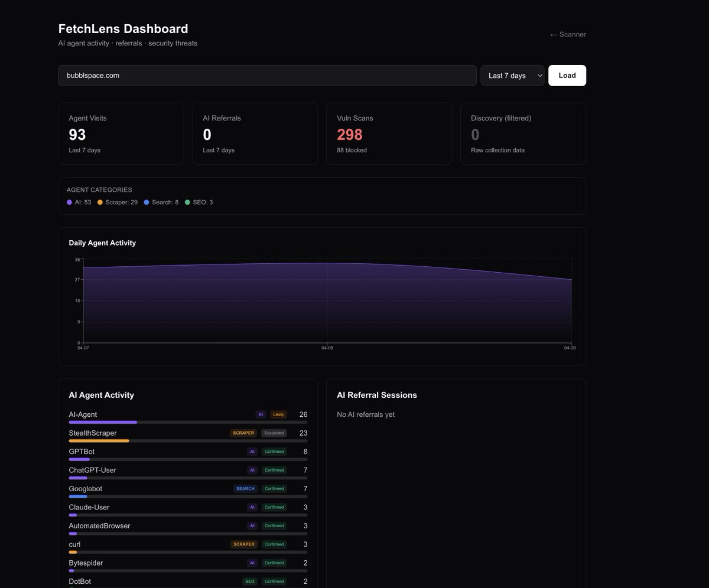
Task: Click the Confirmed badge on GPTBot row
Action: 274,452
